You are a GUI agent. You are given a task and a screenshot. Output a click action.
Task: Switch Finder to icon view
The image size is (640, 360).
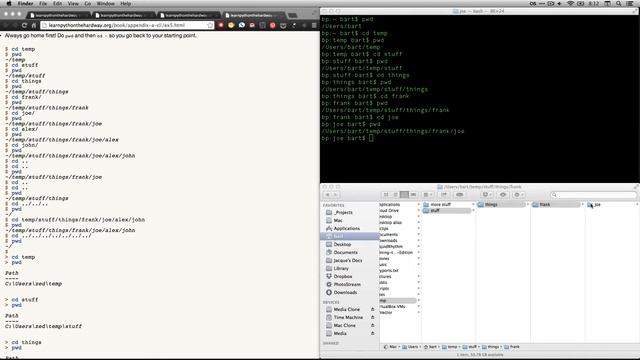(386, 195)
